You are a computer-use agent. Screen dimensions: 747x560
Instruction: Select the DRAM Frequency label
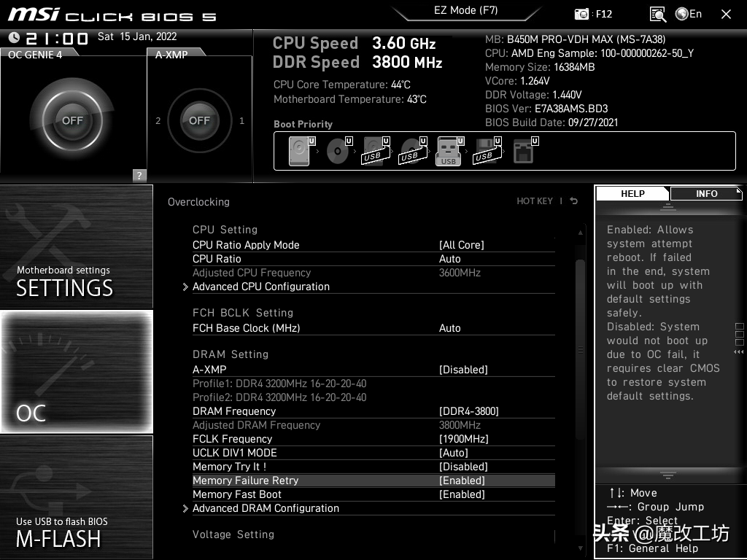click(x=234, y=411)
